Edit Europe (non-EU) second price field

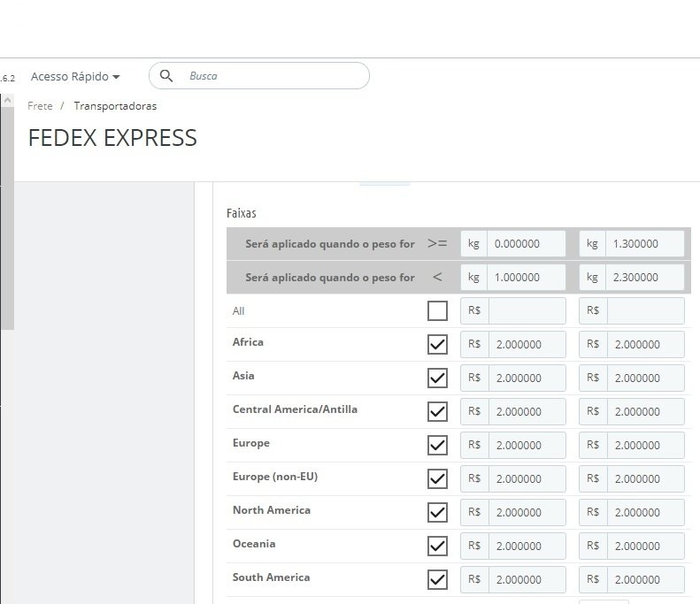point(645,478)
